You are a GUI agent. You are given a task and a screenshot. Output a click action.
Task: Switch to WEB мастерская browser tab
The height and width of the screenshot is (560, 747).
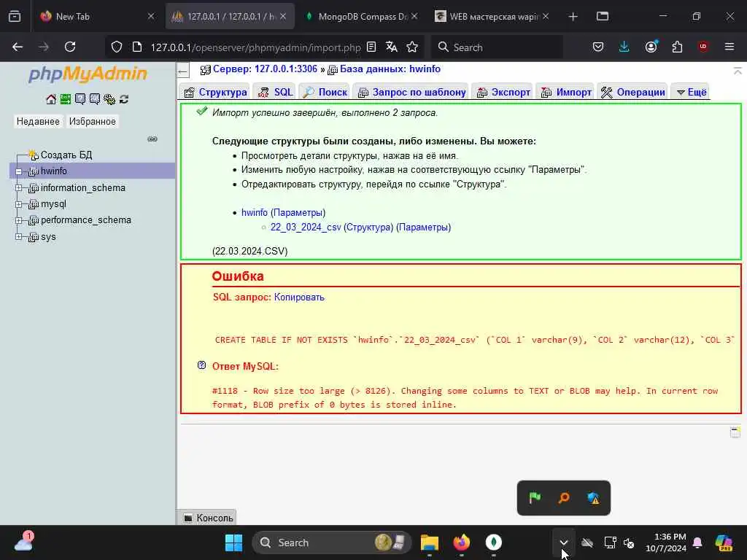coord(492,16)
